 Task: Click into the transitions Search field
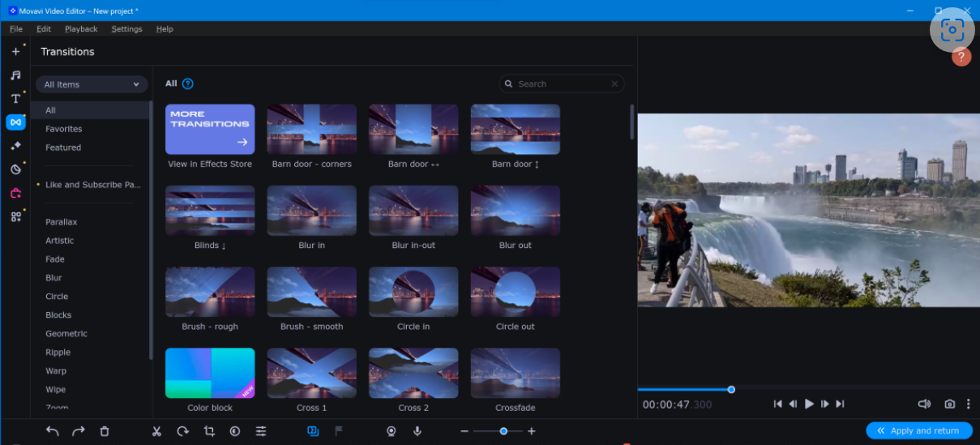562,83
